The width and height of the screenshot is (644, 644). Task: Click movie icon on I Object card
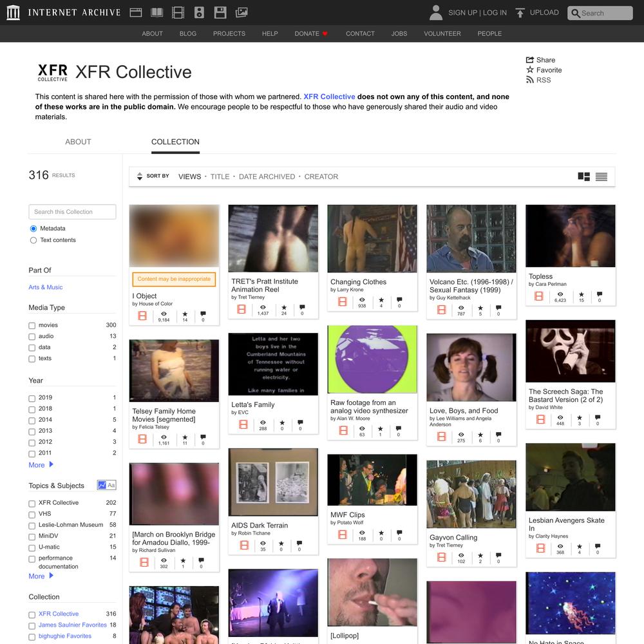(x=142, y=316)
